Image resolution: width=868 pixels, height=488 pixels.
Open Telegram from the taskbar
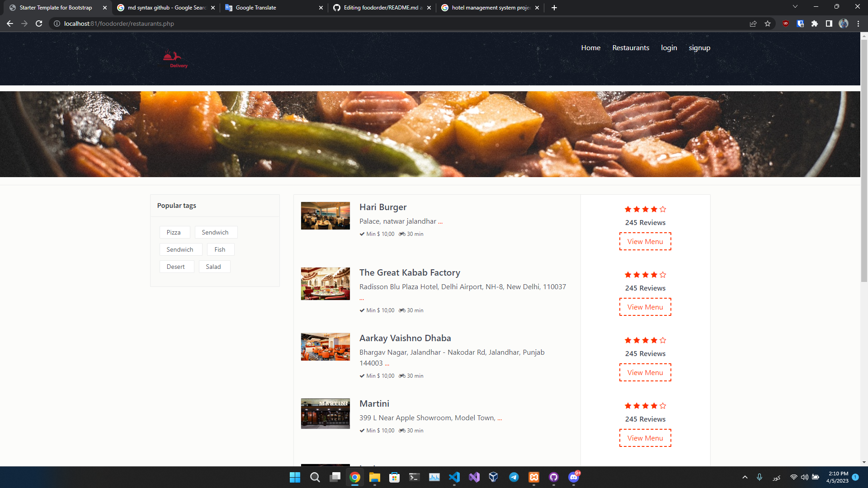514,477
